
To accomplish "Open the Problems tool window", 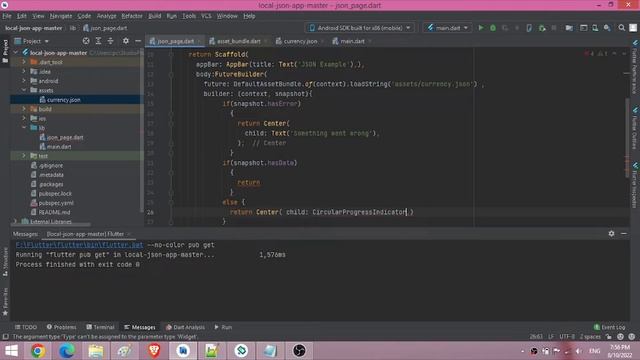I will [61, 327].
